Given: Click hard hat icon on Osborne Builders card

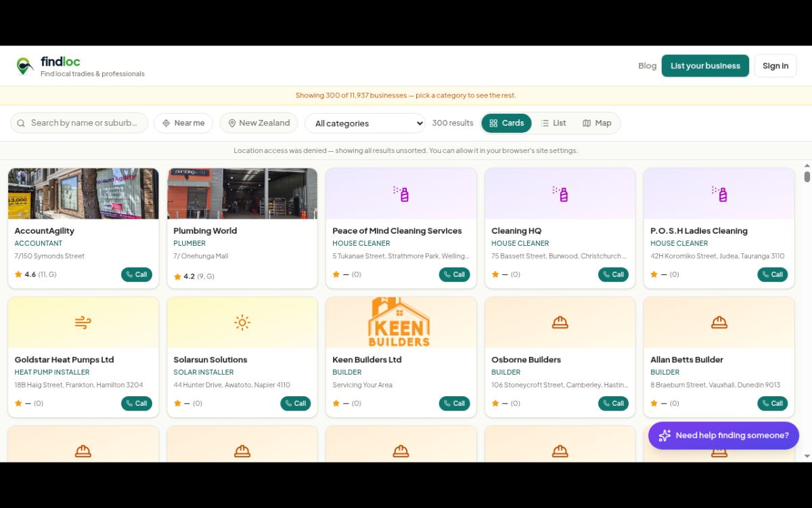Looking at the screenshot, I should click(x=560, y=322).
